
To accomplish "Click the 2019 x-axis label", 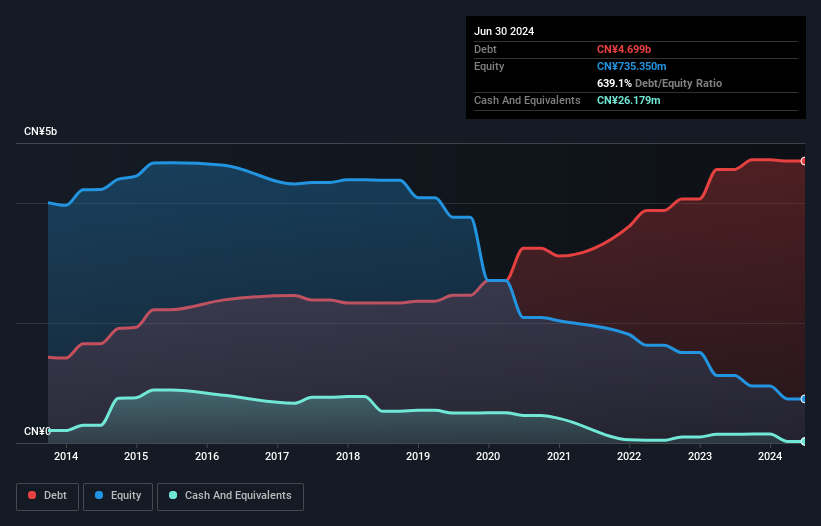I will [418, 456].
